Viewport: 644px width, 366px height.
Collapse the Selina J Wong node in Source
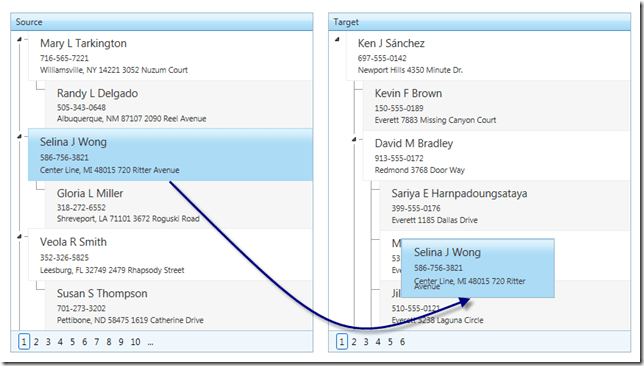(19, 136)
